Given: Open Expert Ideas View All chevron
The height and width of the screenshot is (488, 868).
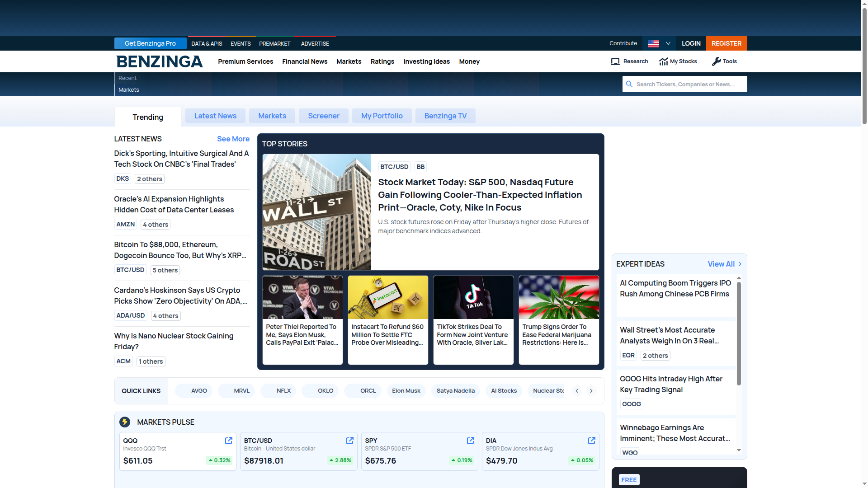Looking at the screenshot, I should coord(740,264).
